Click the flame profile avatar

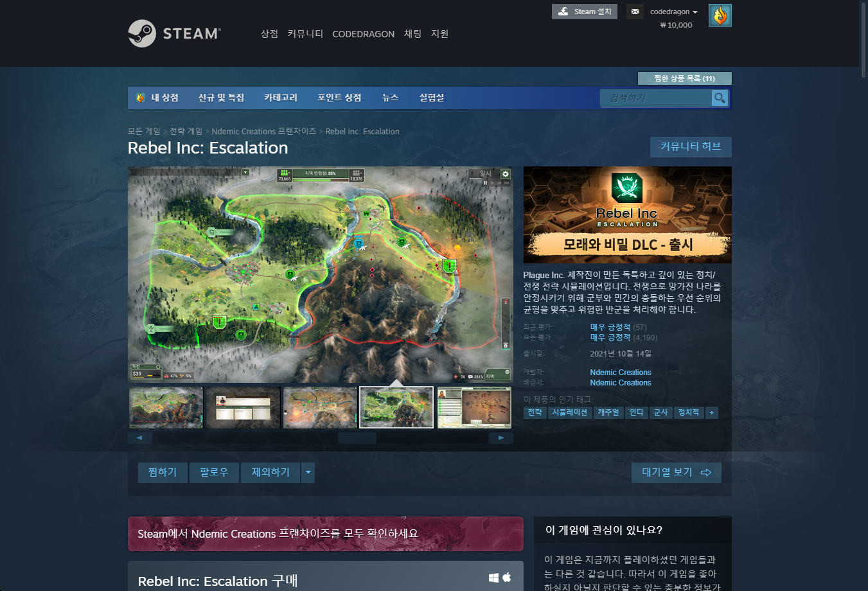(x=720, y=15)
